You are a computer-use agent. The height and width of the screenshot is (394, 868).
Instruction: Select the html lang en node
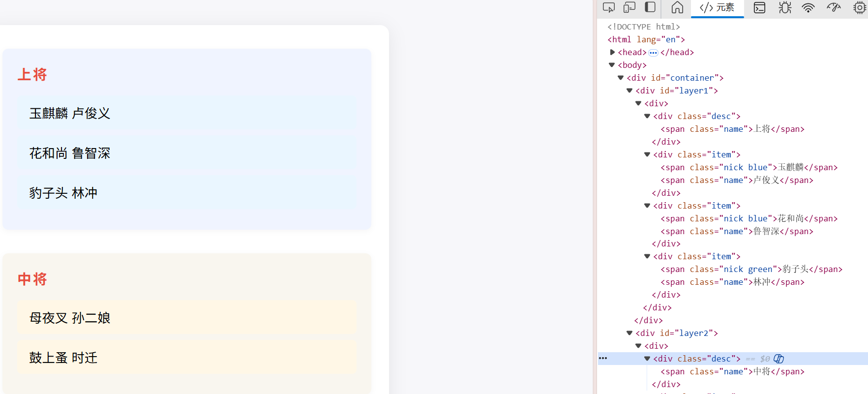pos(646,39)
